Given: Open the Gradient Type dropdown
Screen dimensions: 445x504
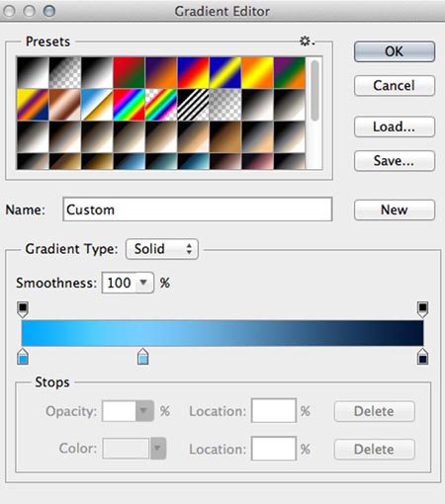Looking at the screenshot, I should tap(162, 249).
